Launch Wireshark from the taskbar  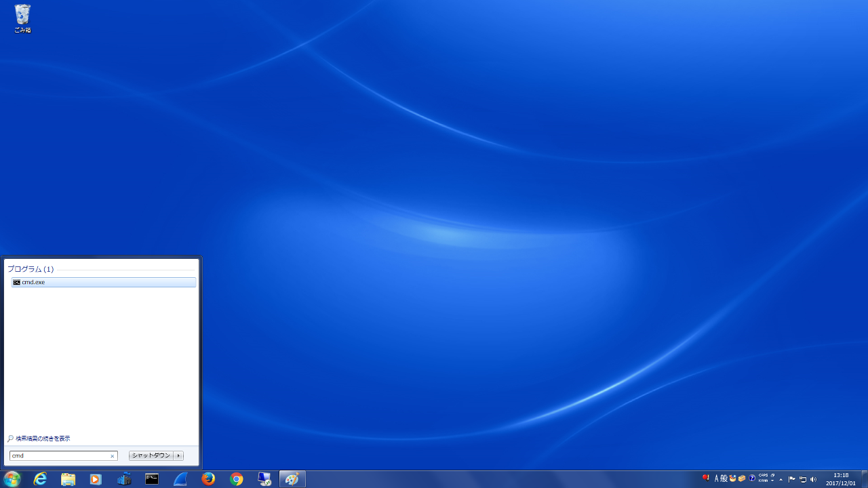pos(180,479)
